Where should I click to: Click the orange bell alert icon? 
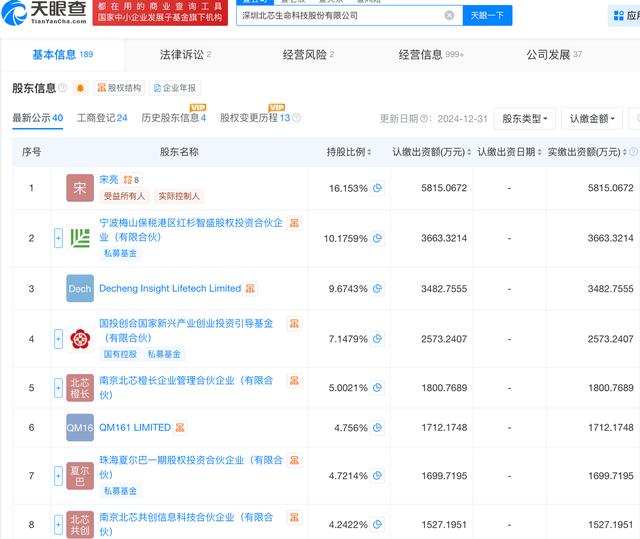[x=80, y=88]
